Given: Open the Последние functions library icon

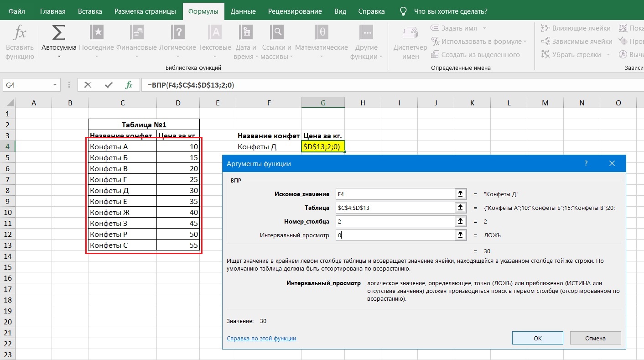Looking at the screenshot, I should 97,32.
